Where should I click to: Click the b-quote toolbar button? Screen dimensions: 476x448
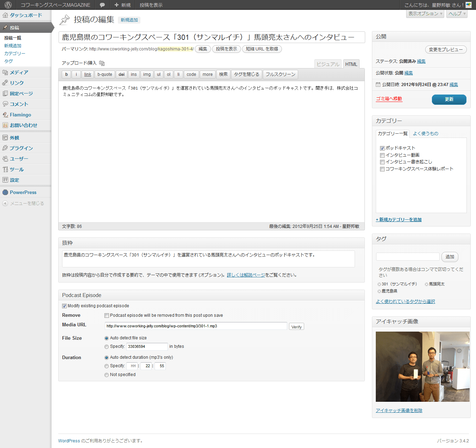[x=105, y=74]
